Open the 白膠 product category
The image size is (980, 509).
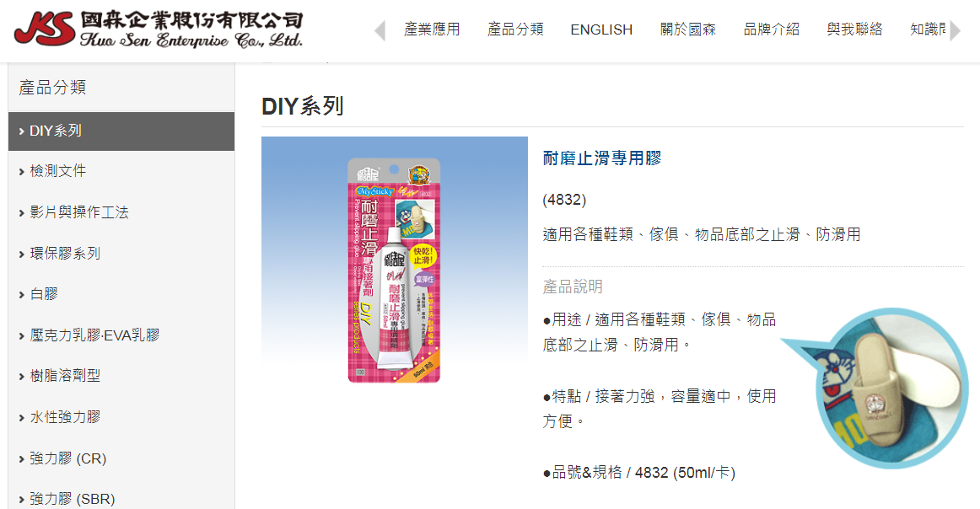click(121, 294)
